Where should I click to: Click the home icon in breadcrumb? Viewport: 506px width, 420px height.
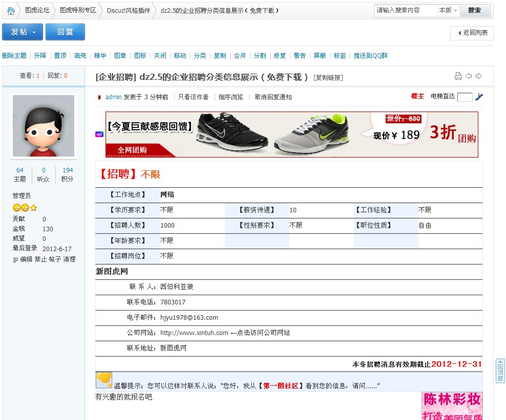(11, 10)
